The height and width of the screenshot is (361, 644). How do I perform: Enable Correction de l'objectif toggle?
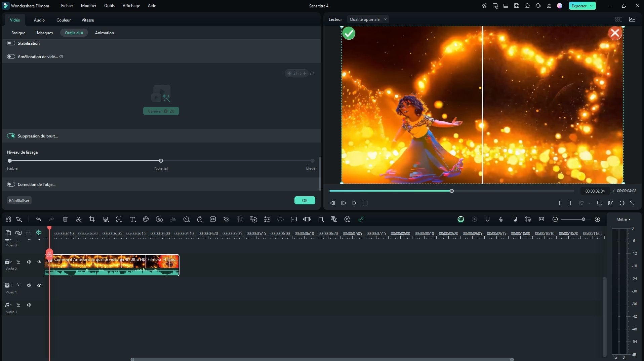click(x=11, y=184)
